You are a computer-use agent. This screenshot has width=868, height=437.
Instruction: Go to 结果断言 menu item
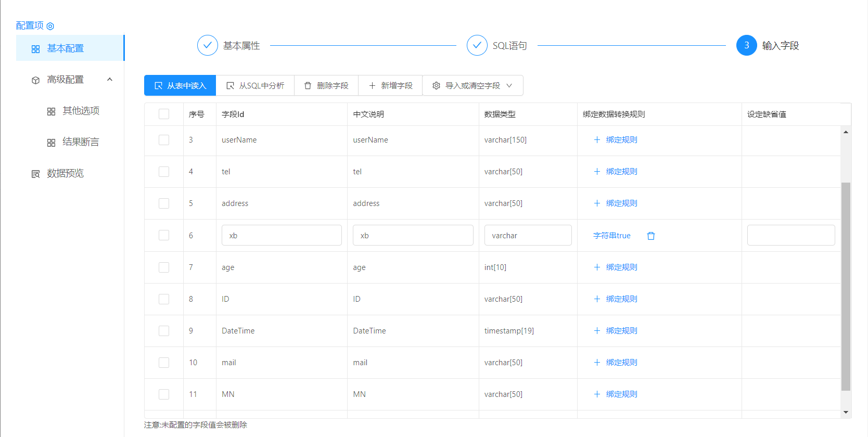(81, 142)
